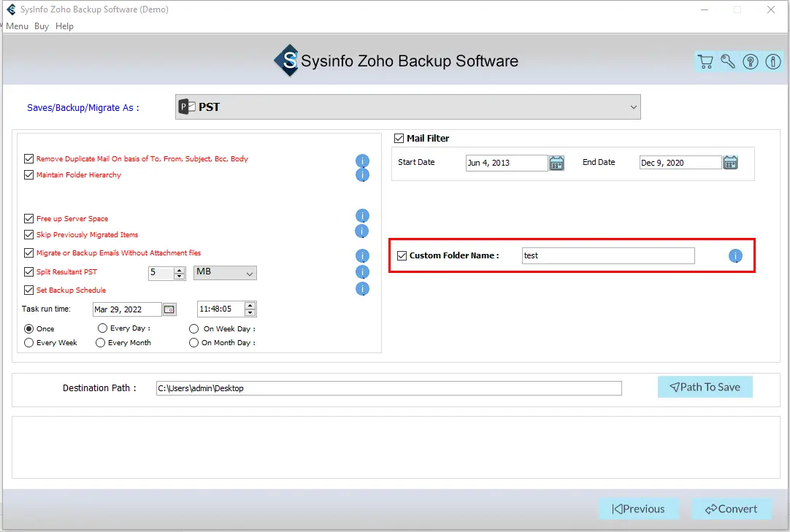Select On Week Day schedule option

(x=194, y=329)
